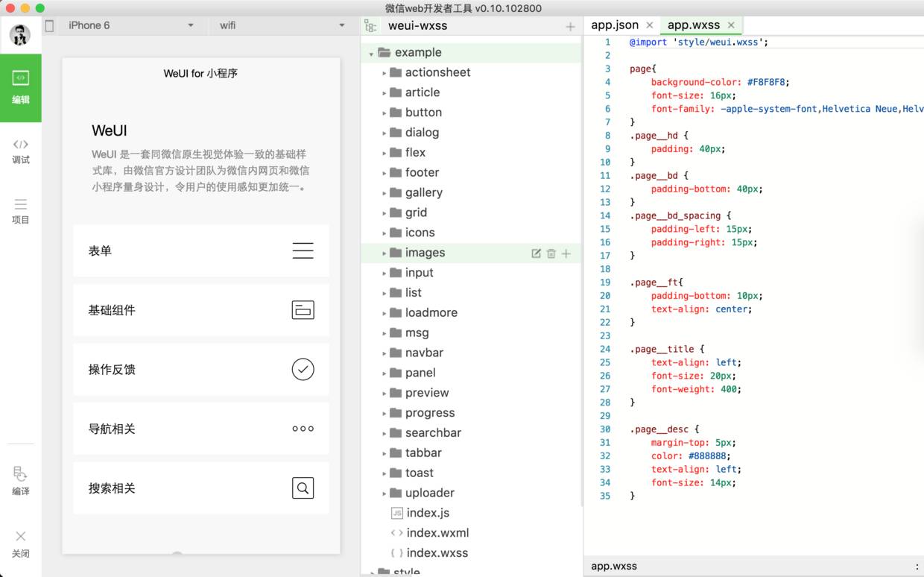Click the WeUI heading in the simulator
Screen dimensions: 924x577
pyautogui.click(x=110, y=130)
